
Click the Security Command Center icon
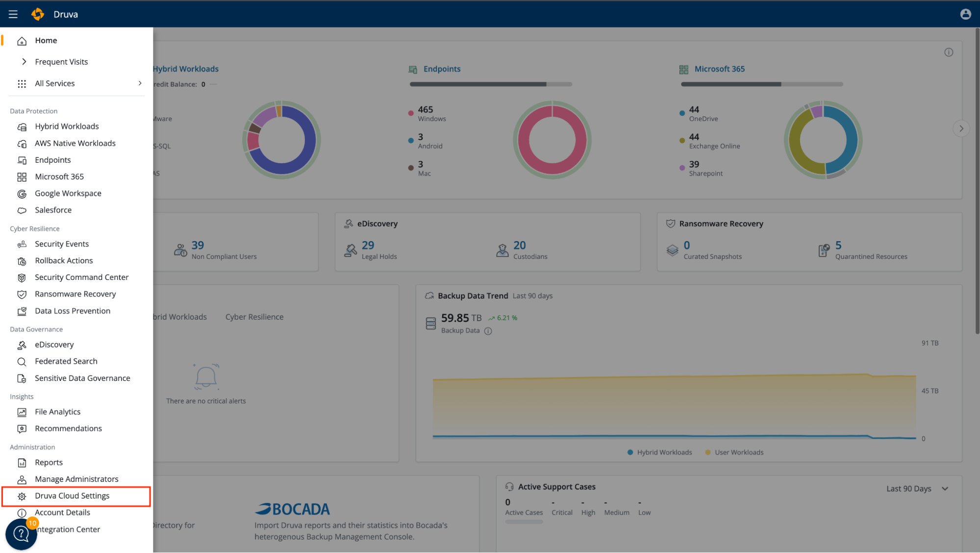point(22,277)
